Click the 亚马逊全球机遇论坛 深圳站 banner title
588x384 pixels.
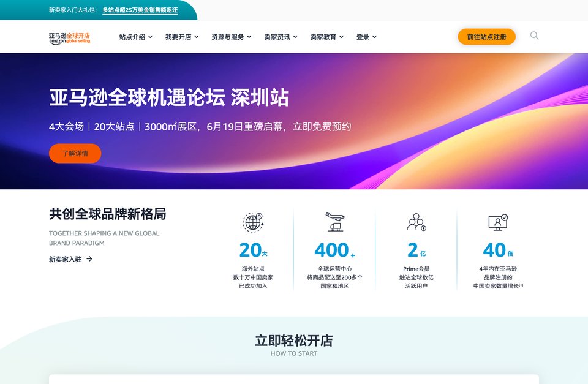coord(169,97)
